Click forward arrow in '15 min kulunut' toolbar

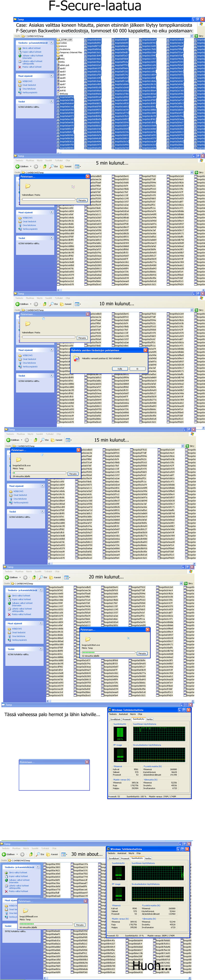coord(27,440)
